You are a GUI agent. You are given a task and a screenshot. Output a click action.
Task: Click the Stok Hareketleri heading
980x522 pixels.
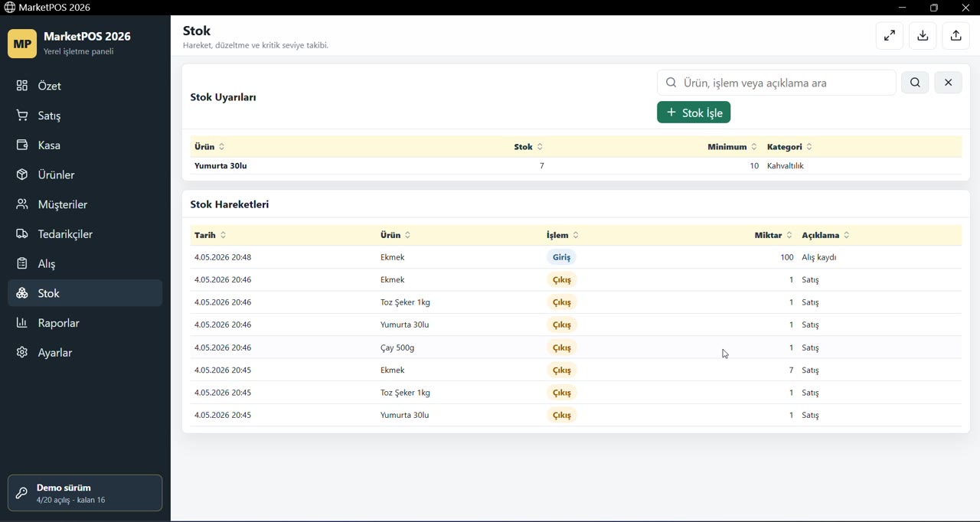tap(230, 205)
